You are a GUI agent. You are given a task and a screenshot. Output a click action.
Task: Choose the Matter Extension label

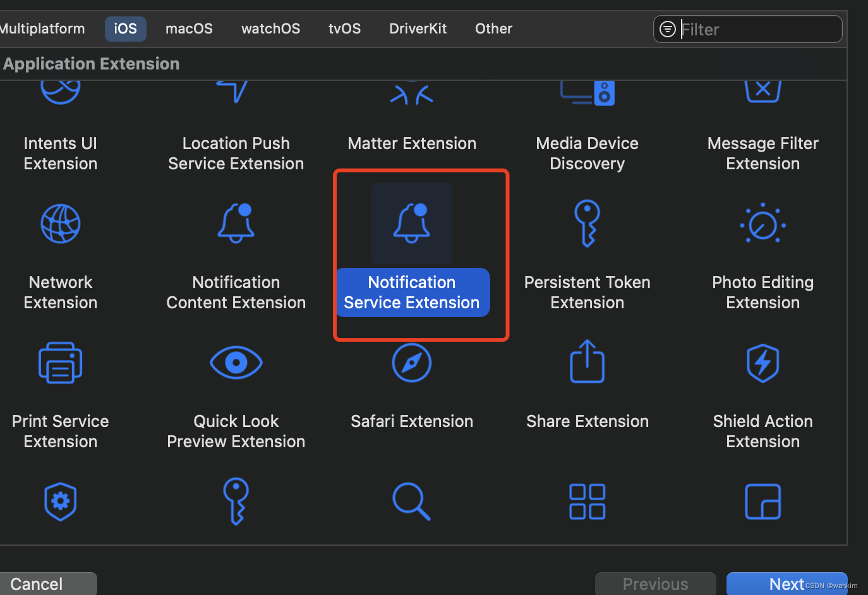click(412, 143)
